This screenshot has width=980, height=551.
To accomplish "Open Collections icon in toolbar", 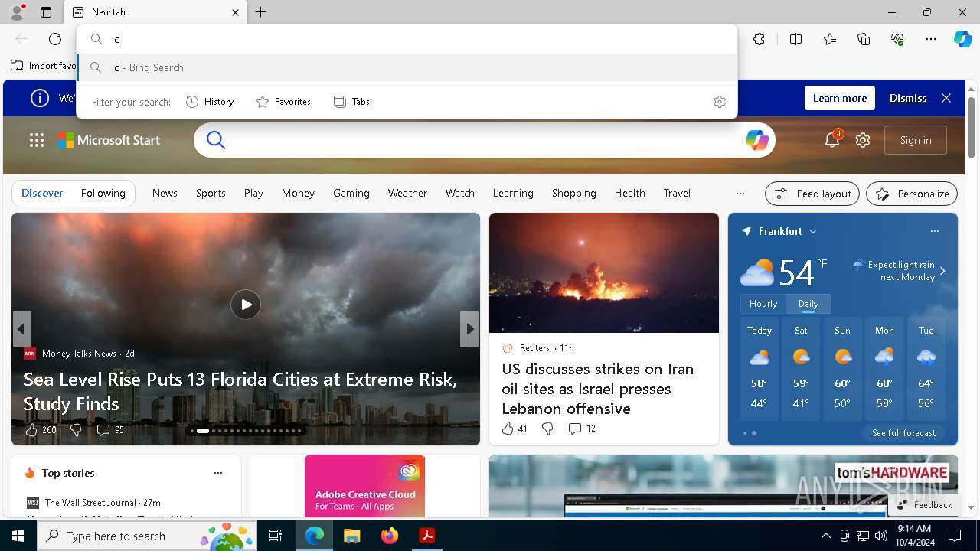I will tap(864, 39).
